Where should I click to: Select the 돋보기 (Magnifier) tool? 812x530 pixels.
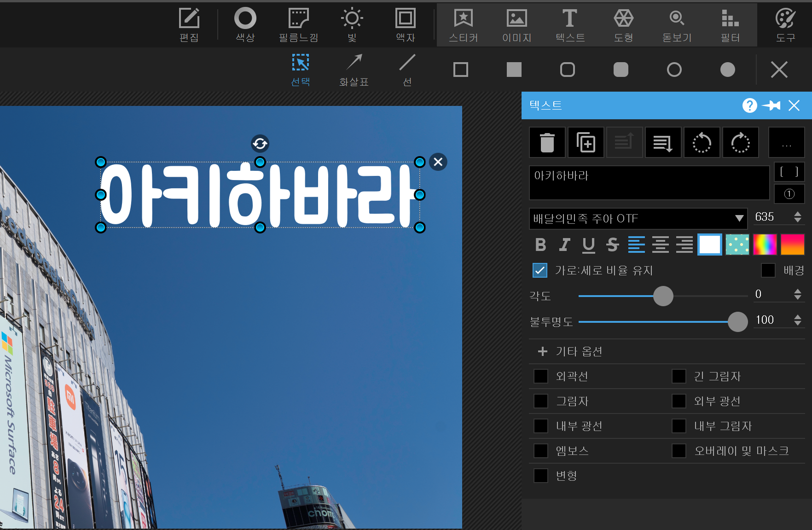(677, 25)
